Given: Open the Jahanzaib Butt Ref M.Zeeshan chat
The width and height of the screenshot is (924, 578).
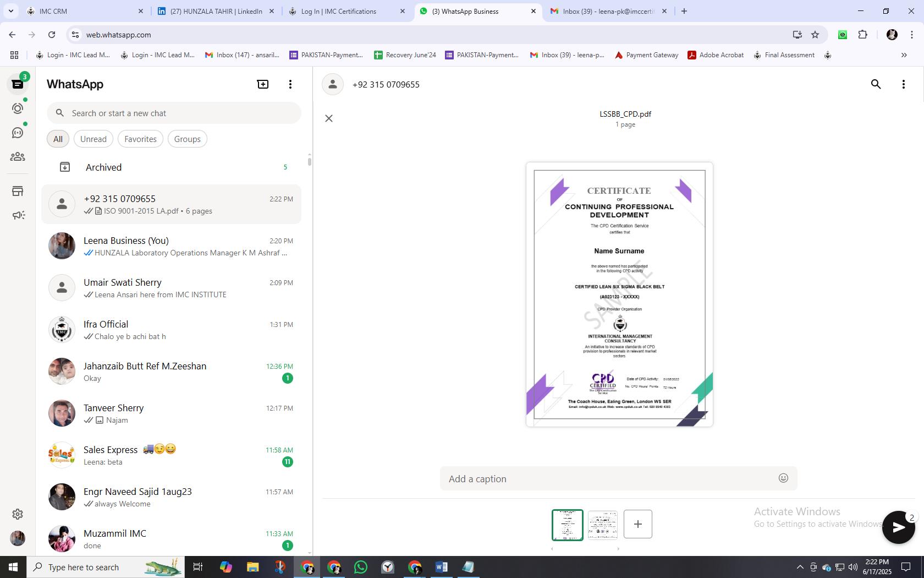Looking at the screenshot, I should tap(172, 372).
